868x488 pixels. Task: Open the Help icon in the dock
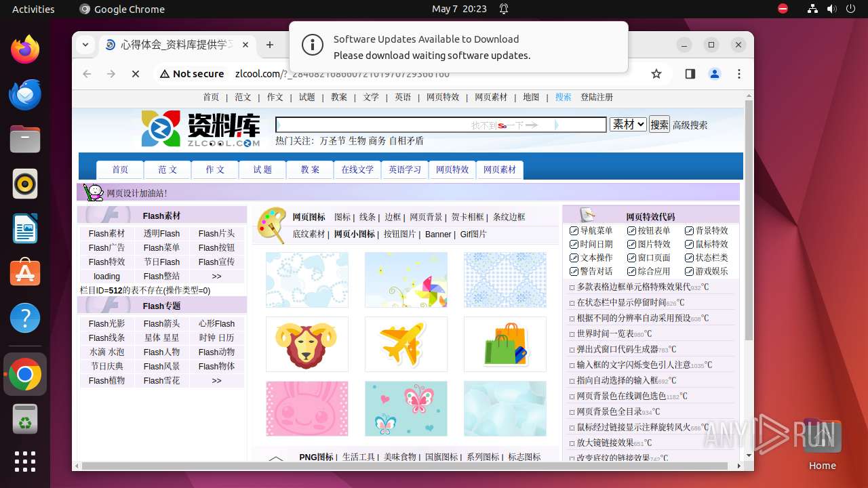point(25,318)
